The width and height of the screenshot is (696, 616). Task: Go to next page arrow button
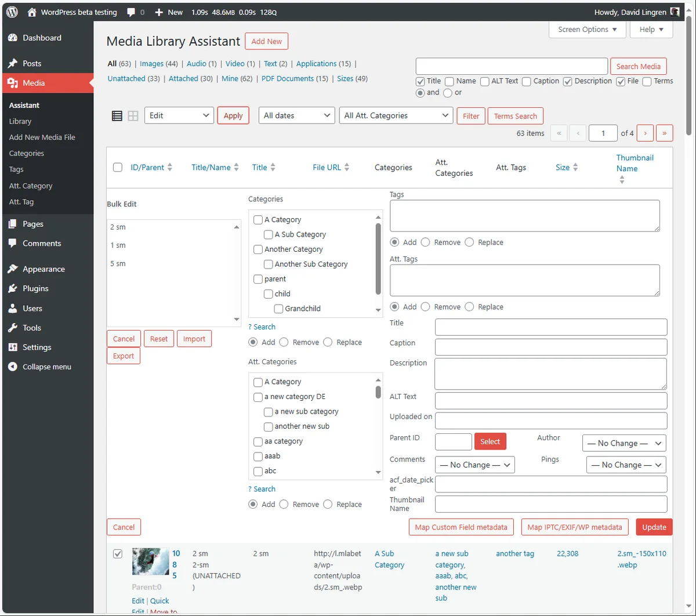click(x=645, y=133)
